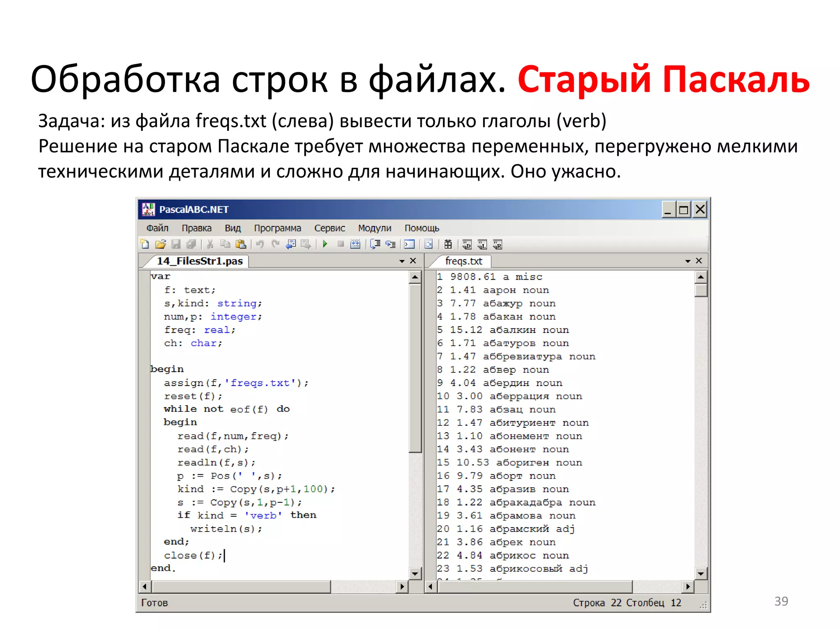Open the Вид menu
840x630 pixels.
pos(233,228)
